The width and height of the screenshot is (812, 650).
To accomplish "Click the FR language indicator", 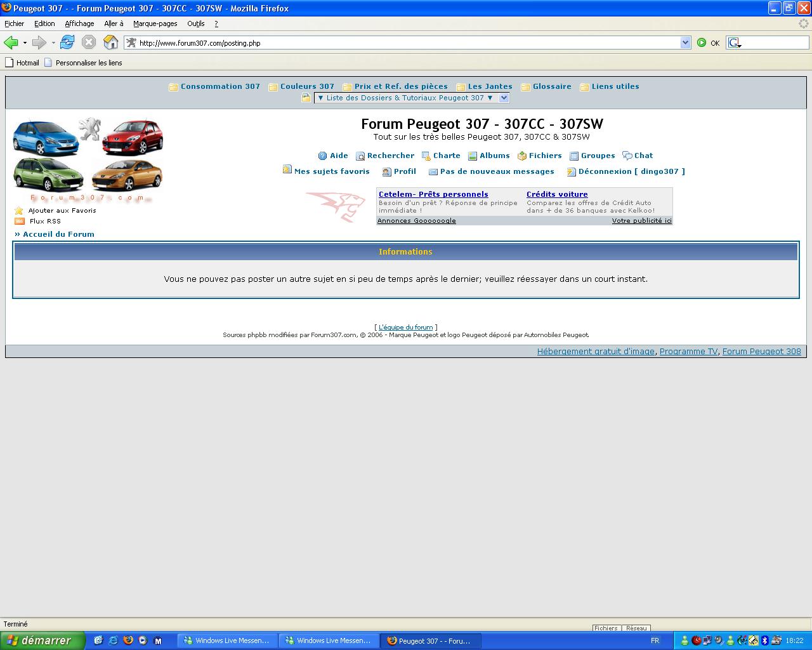I will tap(655, 640).
